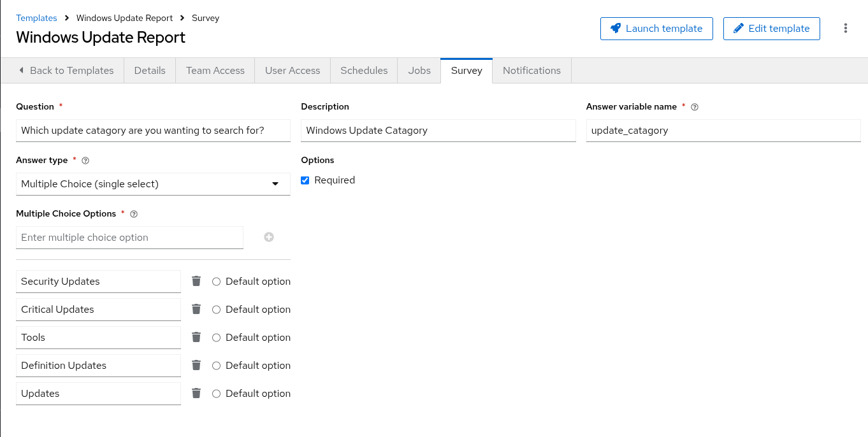Toggle the Required checkbox
Image resolution: width=868 pixels, height=437 pixels.
point(305,180)
